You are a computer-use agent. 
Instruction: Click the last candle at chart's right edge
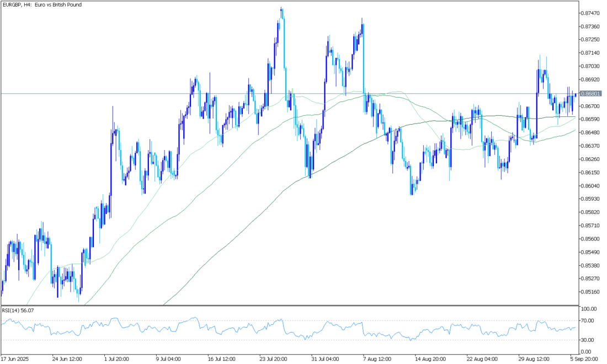click(x=576, y=94)
